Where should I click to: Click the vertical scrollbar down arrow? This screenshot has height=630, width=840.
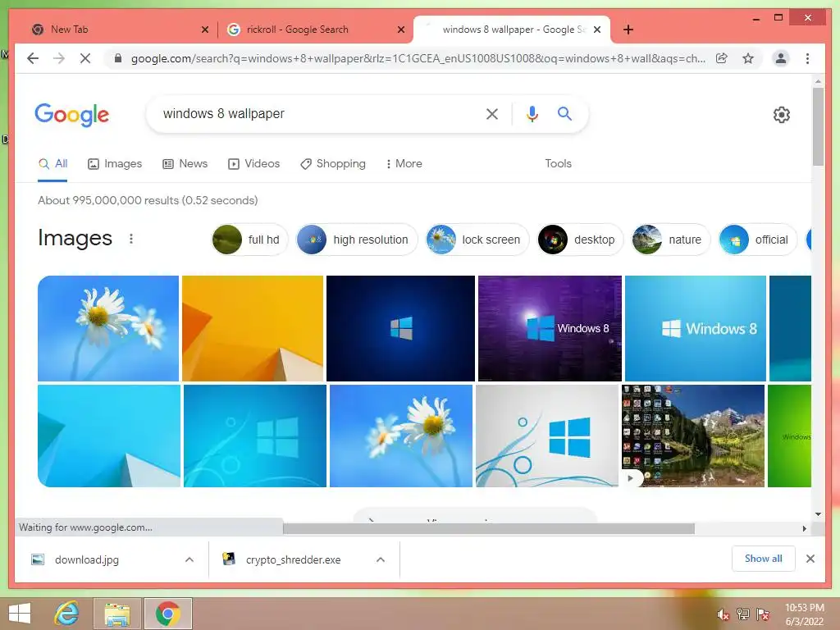coord(818,514)
